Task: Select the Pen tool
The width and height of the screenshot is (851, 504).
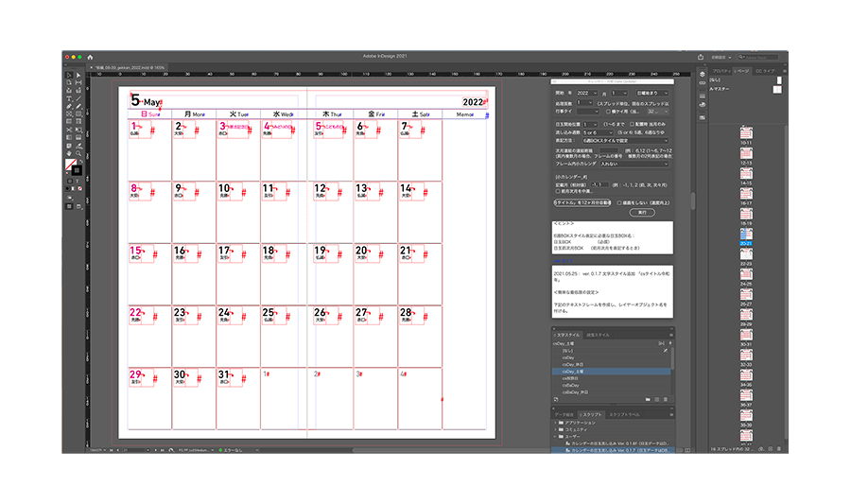Action: 69,106
